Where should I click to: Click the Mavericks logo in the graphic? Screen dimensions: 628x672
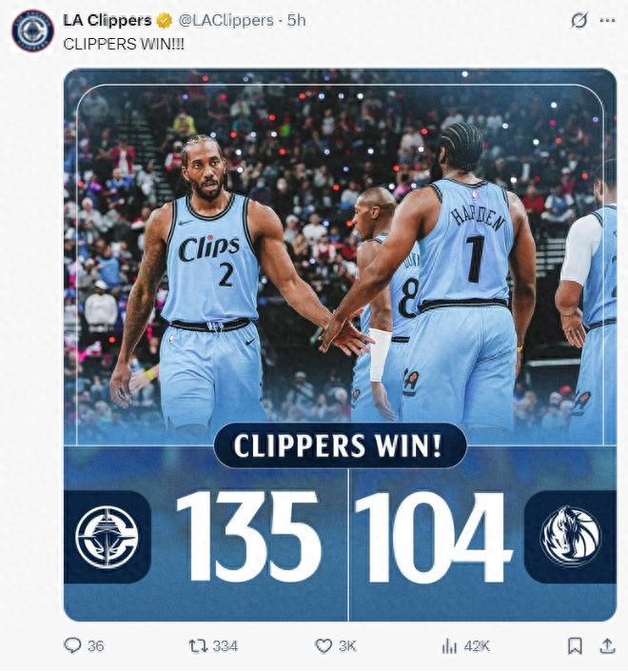click(570, 537)
